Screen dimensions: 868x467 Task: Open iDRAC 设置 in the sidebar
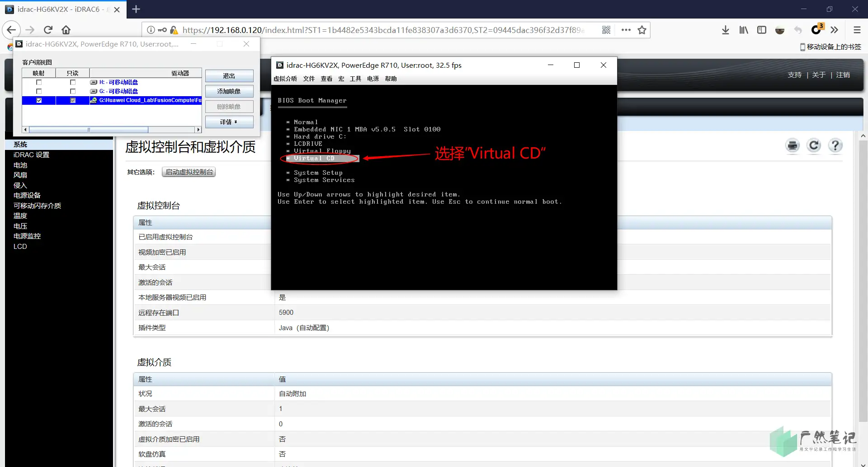[31, 154]
